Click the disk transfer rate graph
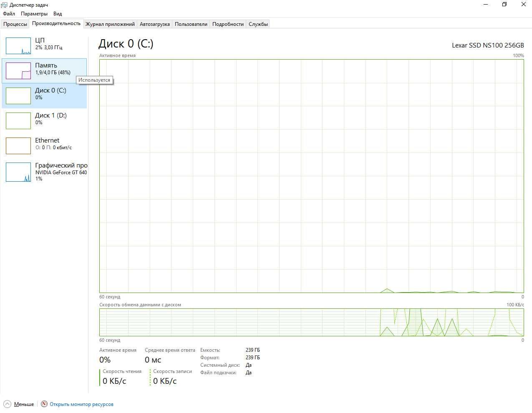Image resolution: width=532 pixels, height=413 pixels. [x=312, y=322]
